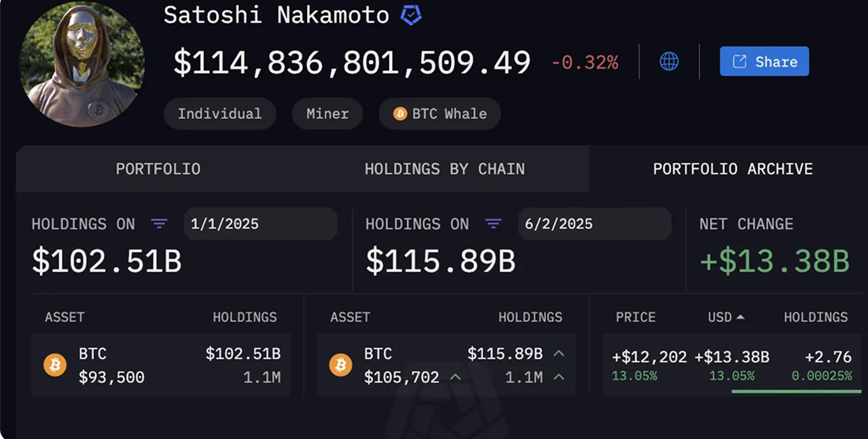Viewport: 868px width, 439px height.
Task: Click the BTC coin icon in 6/2/2025 holdings
Action: point(341,365)
